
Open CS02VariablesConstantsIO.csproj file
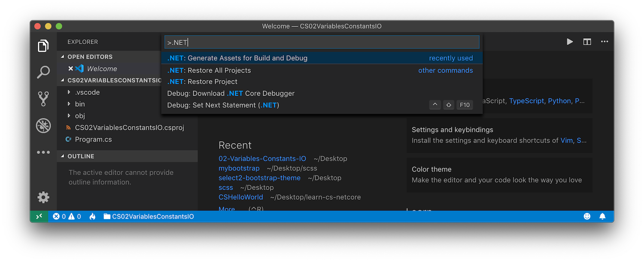pyautogui.click(x=129, y=127)
